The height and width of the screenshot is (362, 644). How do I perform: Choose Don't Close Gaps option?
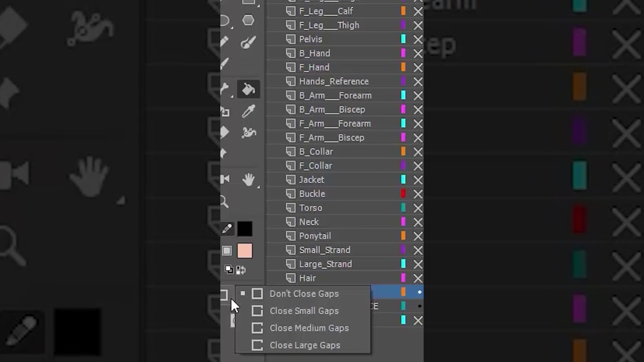(x=303, y=294)
